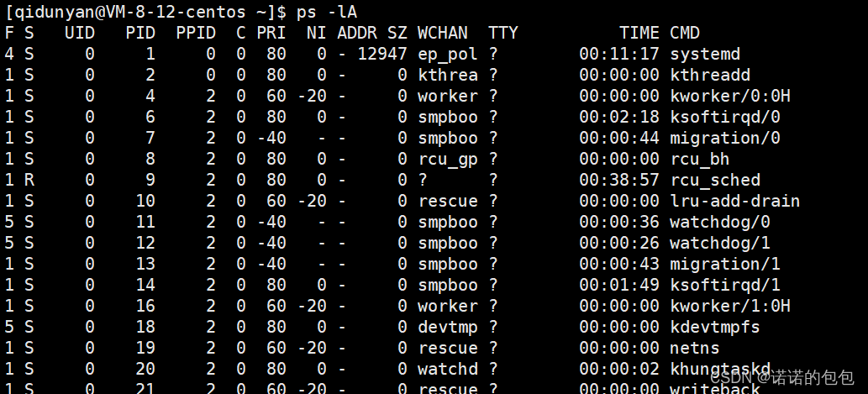Select the process name "netns"
Image resolution: width=868 pixels, height=394 pixels.
[695, 348]
